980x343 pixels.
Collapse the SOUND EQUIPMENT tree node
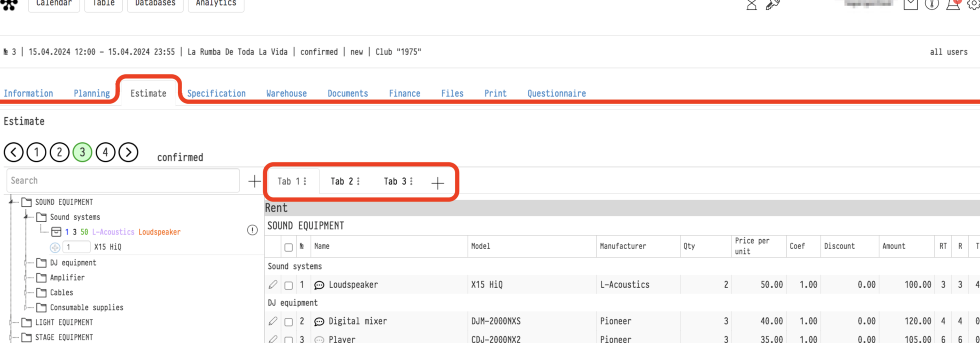coord(12,202)
